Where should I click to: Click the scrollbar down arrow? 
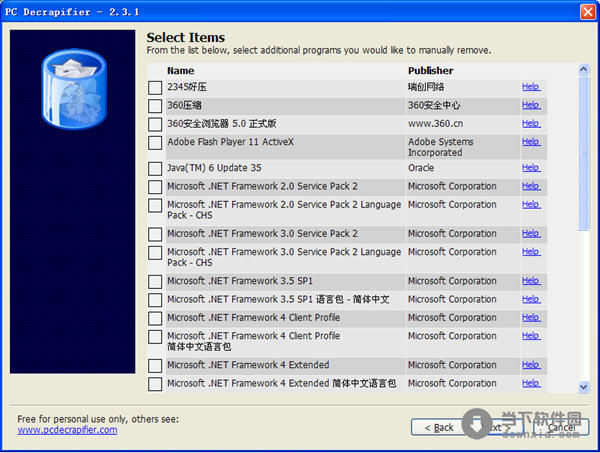584,387
